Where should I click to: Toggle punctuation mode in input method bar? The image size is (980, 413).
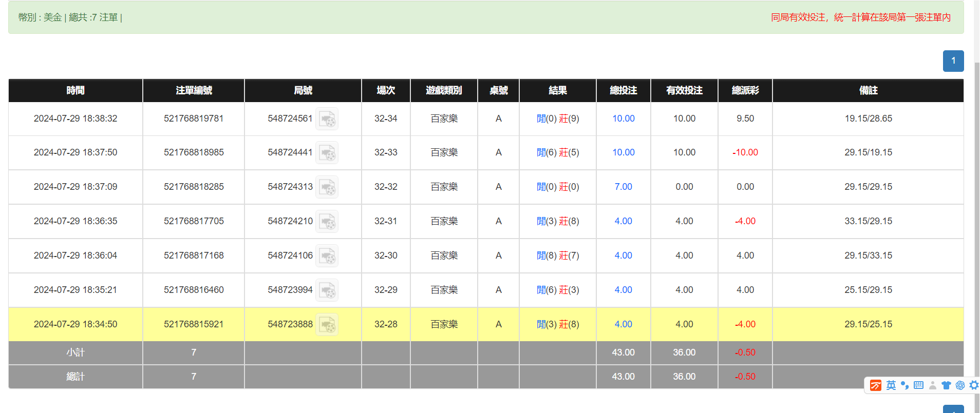click(x=905, y=385)
